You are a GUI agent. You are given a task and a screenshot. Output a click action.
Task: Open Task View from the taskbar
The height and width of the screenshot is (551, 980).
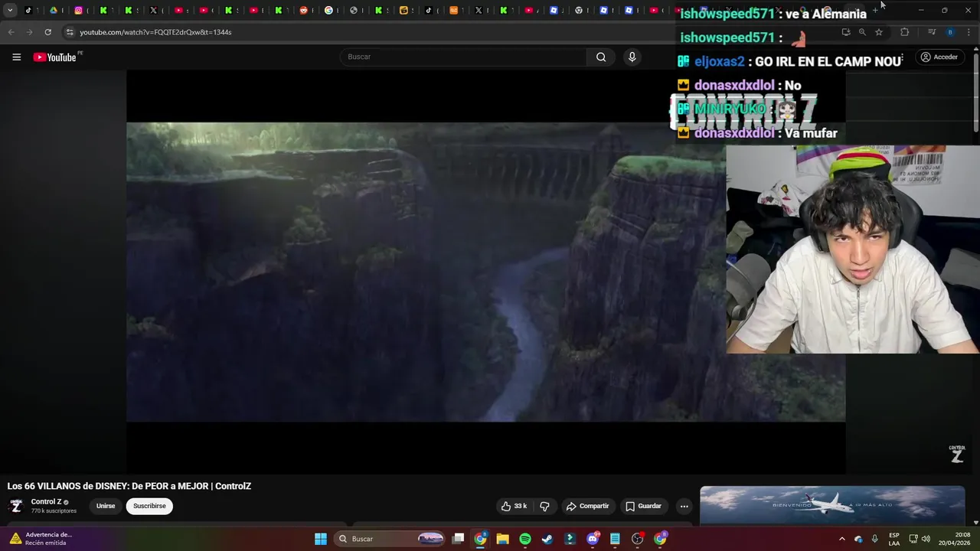[x=458, y=539]
